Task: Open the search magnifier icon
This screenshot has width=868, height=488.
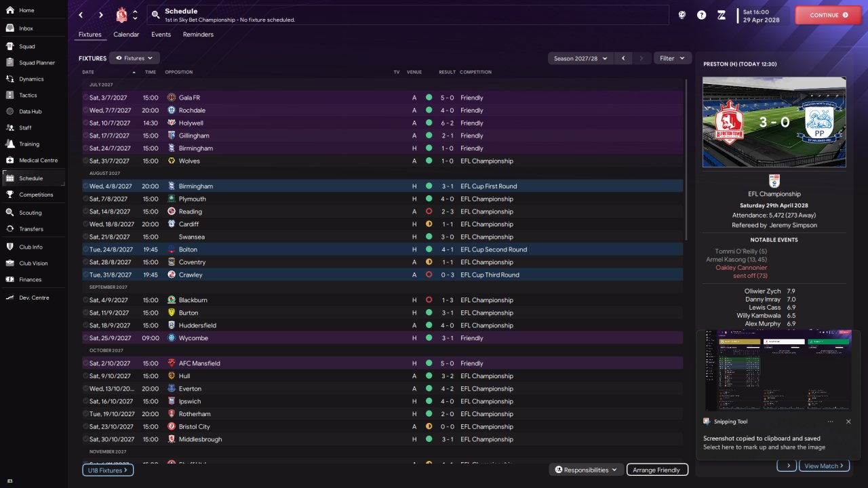Action: click(x=155, y=14)
